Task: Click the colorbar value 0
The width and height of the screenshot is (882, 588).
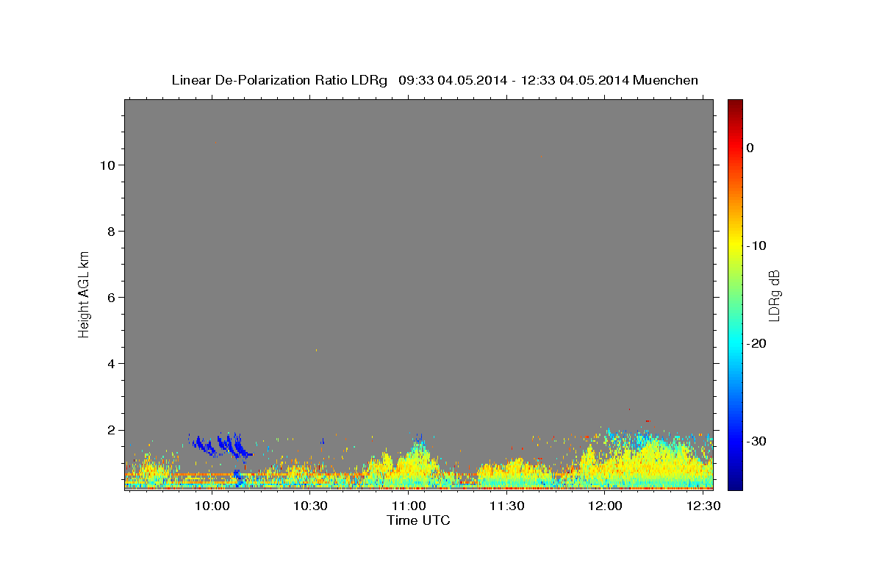Action: click(x=750, y=148)
